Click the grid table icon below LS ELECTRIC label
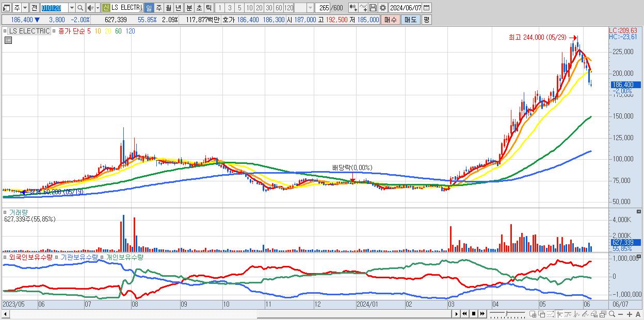This screenshot has height=320, width=644. 8,40
